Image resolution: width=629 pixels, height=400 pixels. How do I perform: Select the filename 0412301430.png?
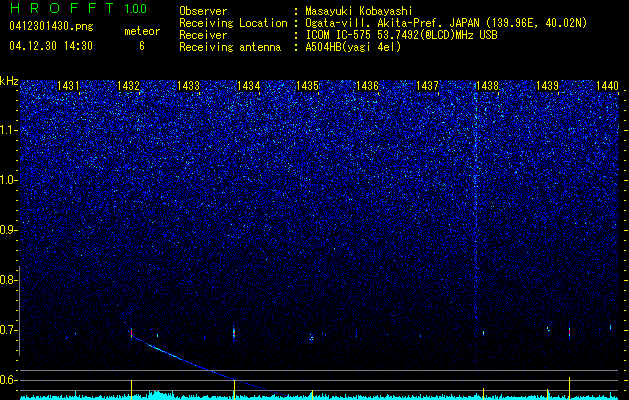pos(51,27)
